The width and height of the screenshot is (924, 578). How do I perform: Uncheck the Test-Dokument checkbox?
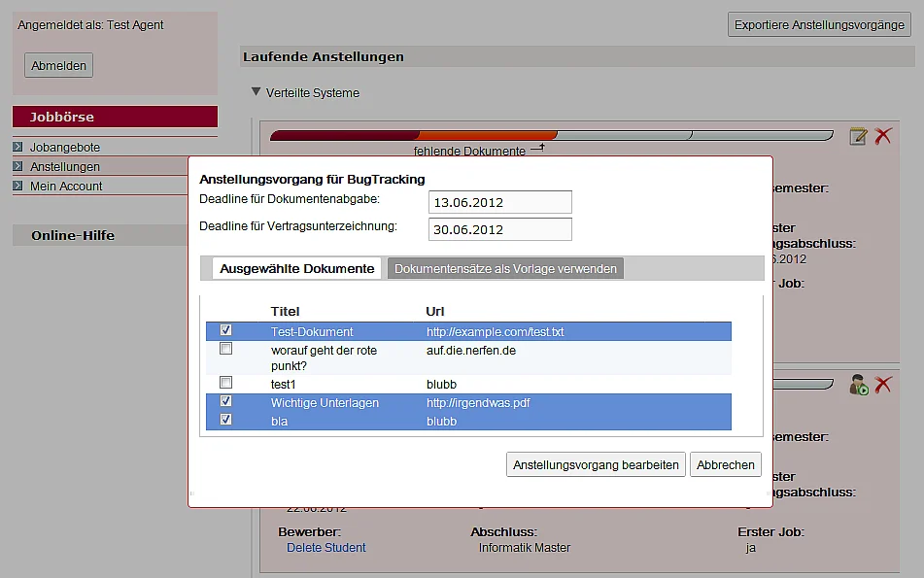click(x=225, y=330)
